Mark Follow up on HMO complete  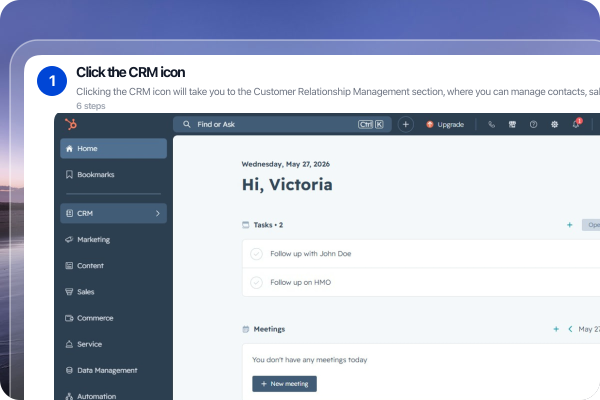pos(256,282)
